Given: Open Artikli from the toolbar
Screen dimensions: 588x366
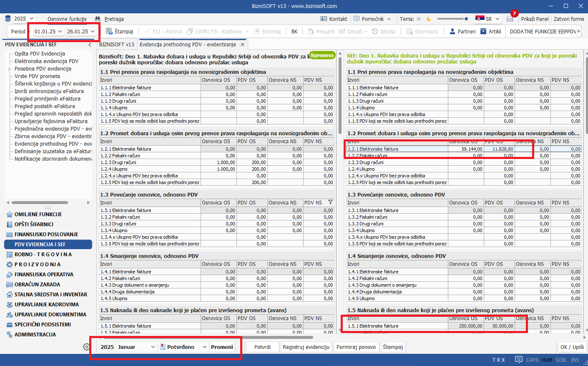Looking at the screenshot, I should pyautogui.click(x=490, y=31).
